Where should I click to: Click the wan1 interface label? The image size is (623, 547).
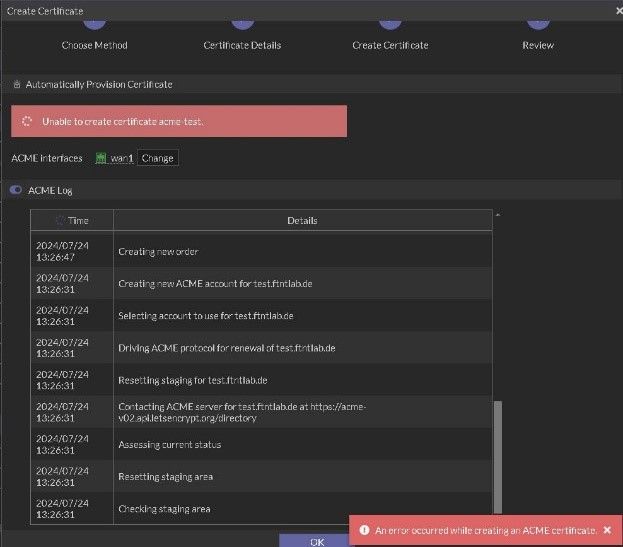122,158
